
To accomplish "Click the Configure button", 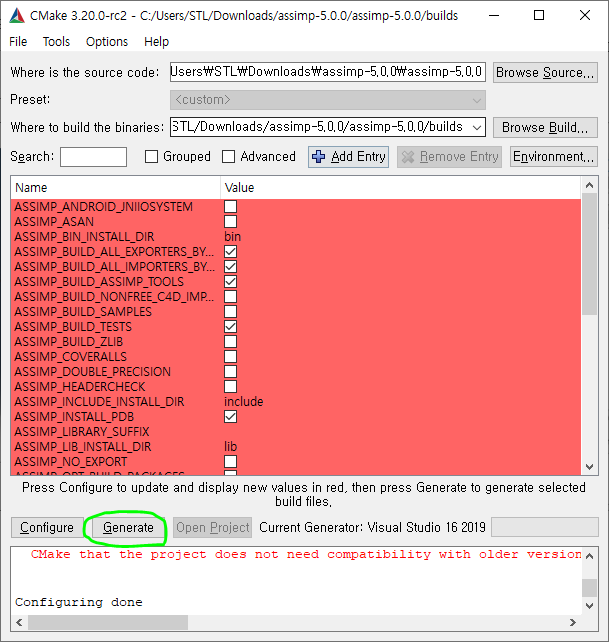I will [x=47, y=527].
